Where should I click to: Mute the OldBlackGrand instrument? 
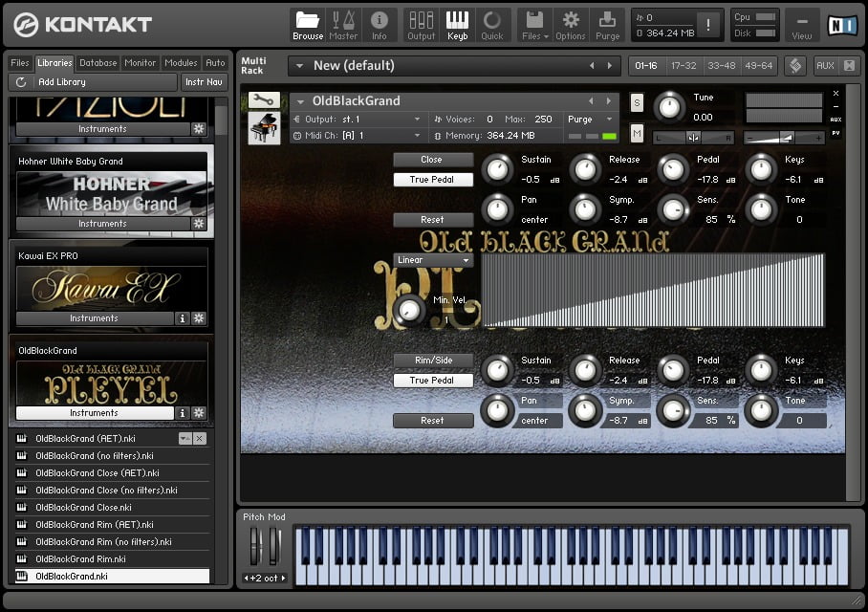click(x=638, y=133)
